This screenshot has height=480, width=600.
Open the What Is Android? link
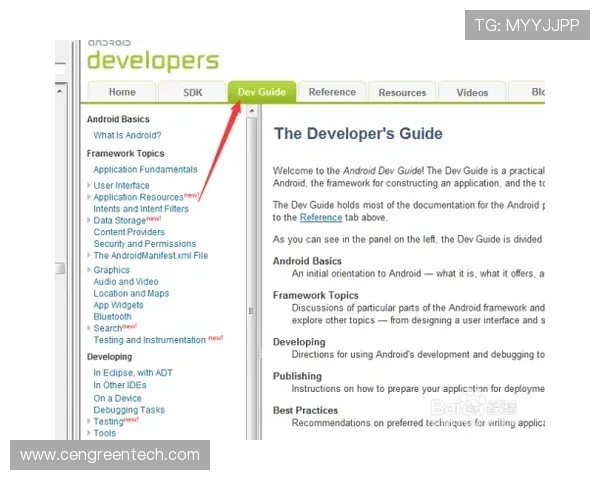tap(127, 135)
